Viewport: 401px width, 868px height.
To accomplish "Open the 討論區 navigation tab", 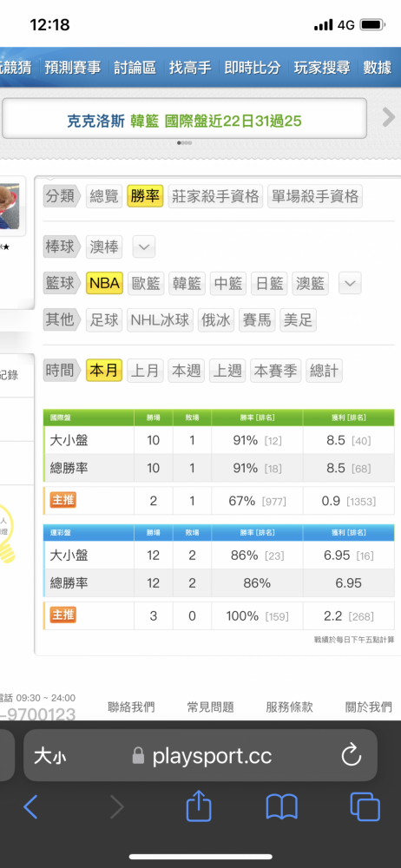I will (x=135, y=68).
